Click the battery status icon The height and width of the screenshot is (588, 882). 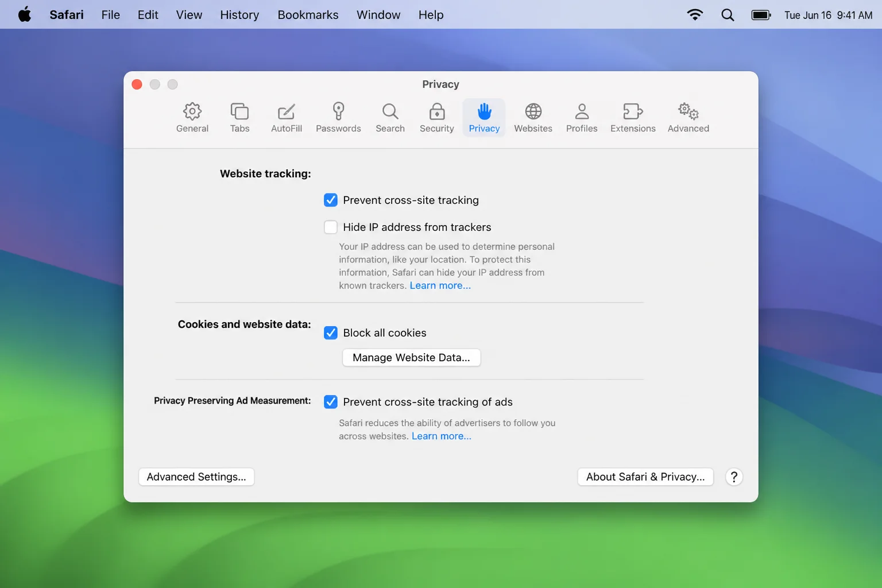coord(761,15)
